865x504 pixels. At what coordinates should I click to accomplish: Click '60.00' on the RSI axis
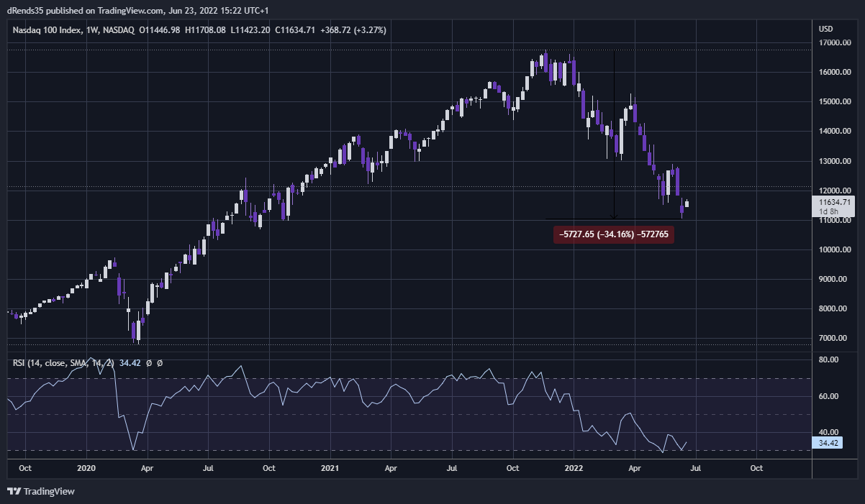point(828,396)
